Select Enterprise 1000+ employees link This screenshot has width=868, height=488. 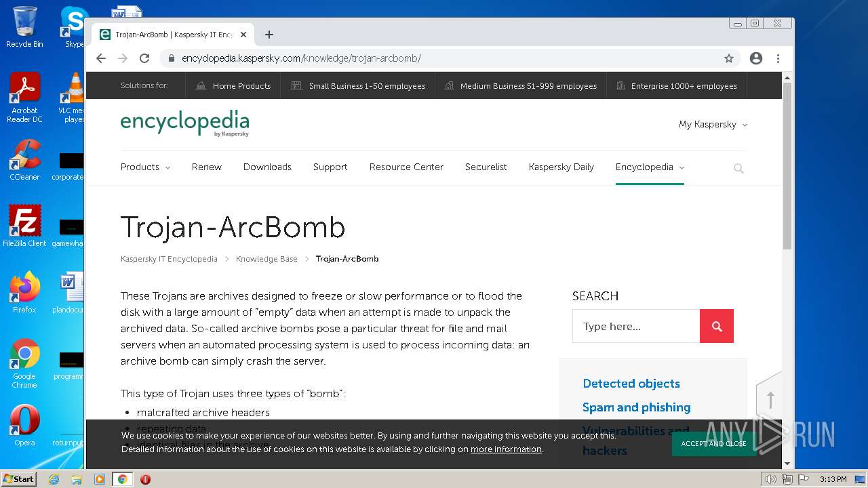point(677,86)
